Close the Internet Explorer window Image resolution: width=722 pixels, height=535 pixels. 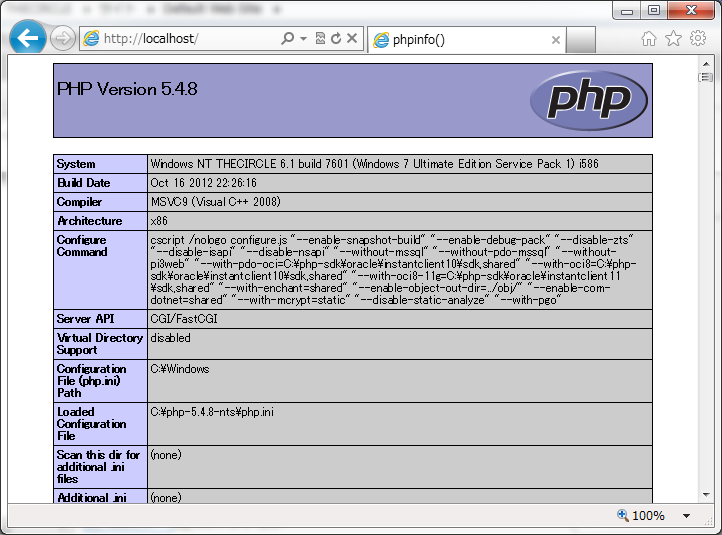(691, 11)
